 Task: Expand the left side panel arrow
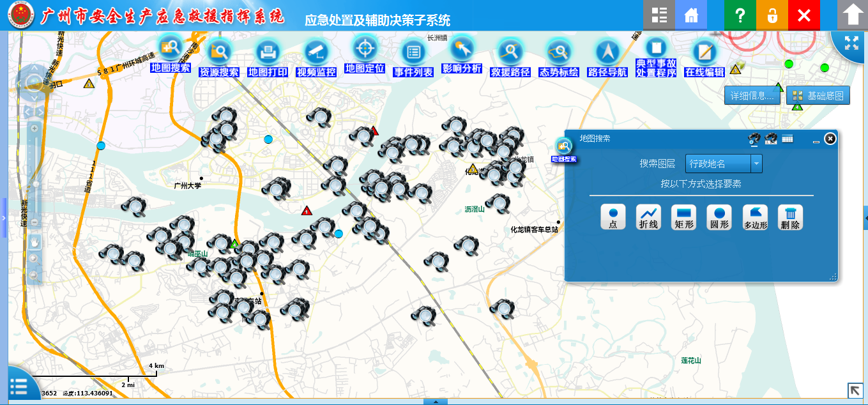coord(3,218)
